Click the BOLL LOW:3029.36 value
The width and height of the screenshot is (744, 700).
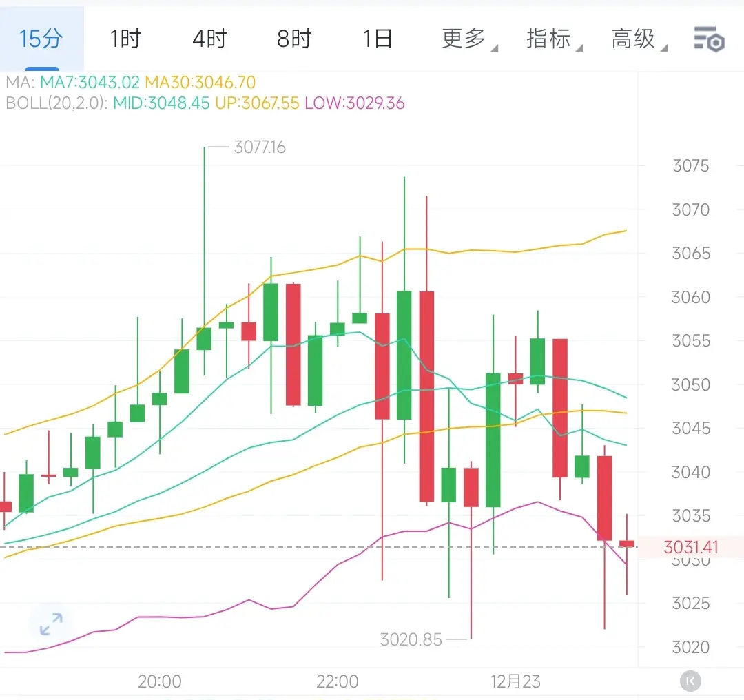click(355, 103)
